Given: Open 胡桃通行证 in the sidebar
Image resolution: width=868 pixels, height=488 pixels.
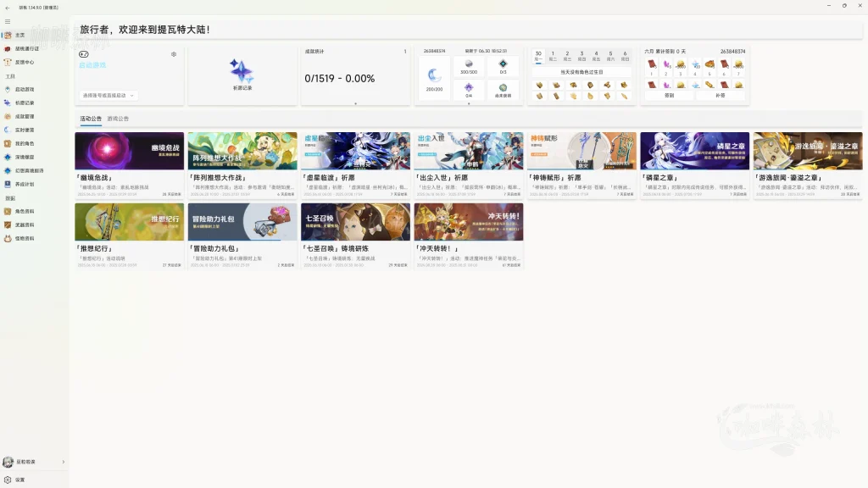Looking at the screenshot, I should tap(25, 48).
